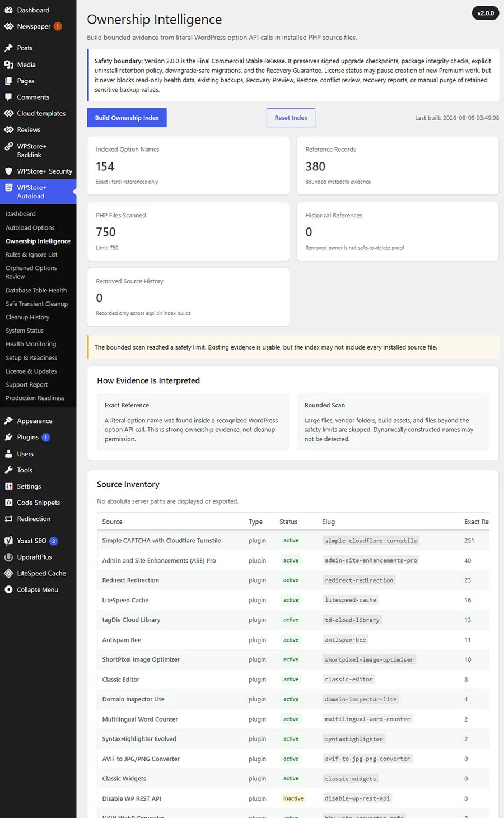This screenshot has width=504, height=818.
Task: Go to Setup & Readiness page
Action: coord(31,358)
